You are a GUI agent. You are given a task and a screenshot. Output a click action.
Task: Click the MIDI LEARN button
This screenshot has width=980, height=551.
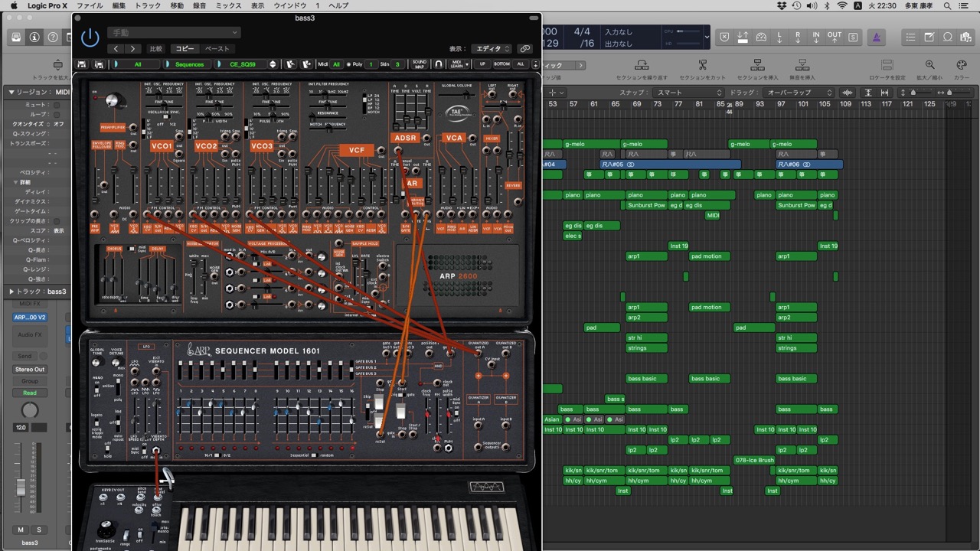[457, 64]
